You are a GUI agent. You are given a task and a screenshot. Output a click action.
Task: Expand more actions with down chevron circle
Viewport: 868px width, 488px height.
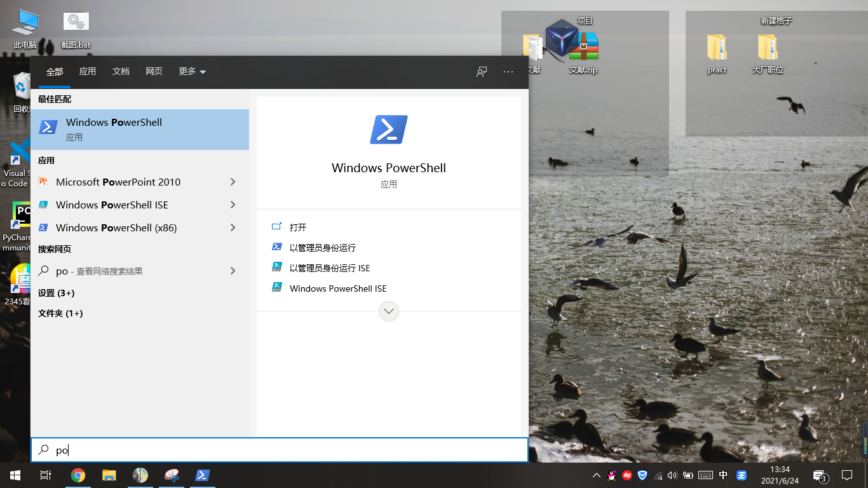(x=389, y=311)
